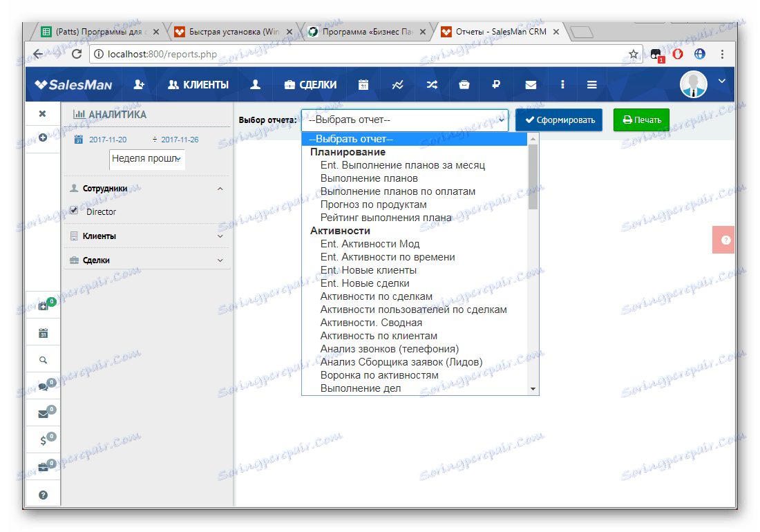Click end date 2017-11-26
760x532 pixels.
tap(180, 140)
